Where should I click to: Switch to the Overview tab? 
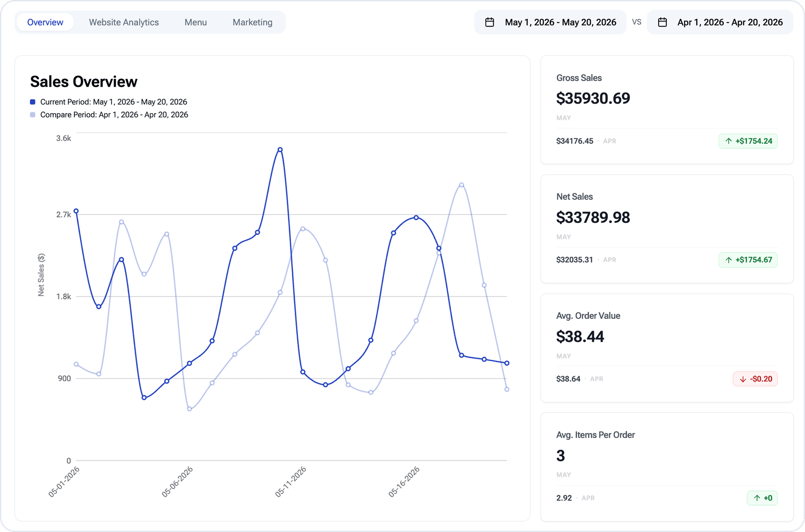[45, 22]
